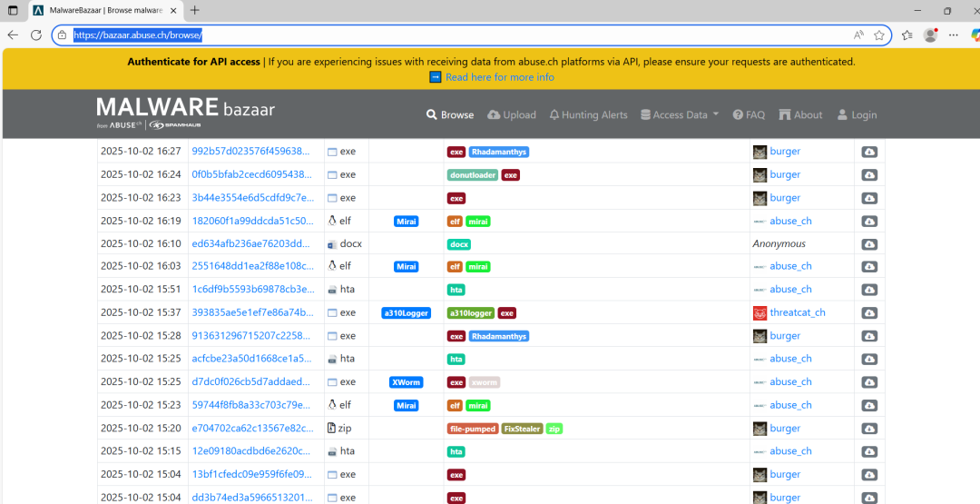View site information lock icon

point(62,35)
